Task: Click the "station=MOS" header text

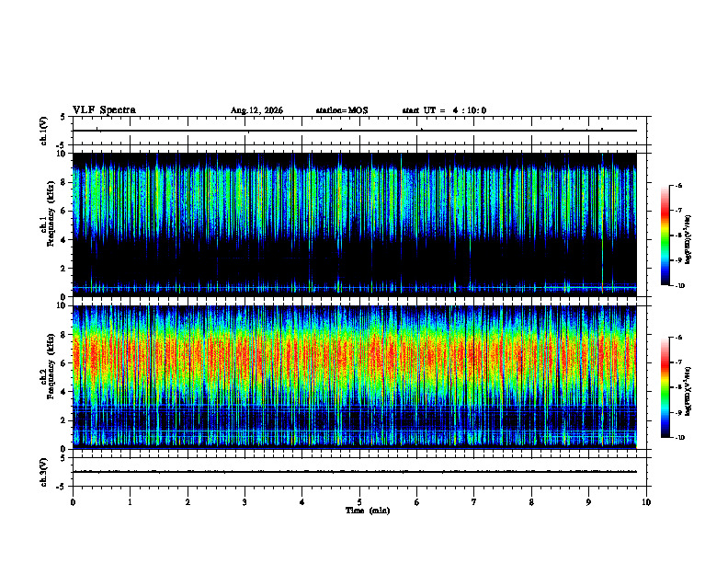Action: (x=342, y=110)
